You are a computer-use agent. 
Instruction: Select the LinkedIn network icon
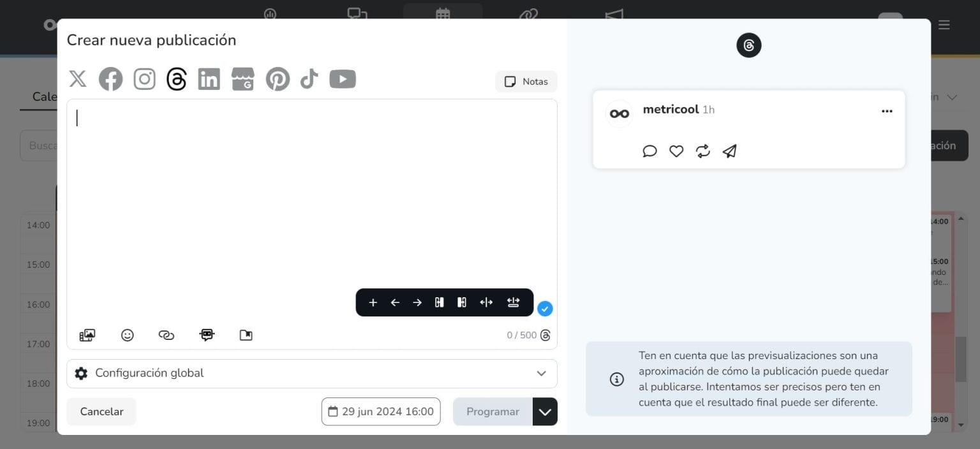click(x=209, y=78)
